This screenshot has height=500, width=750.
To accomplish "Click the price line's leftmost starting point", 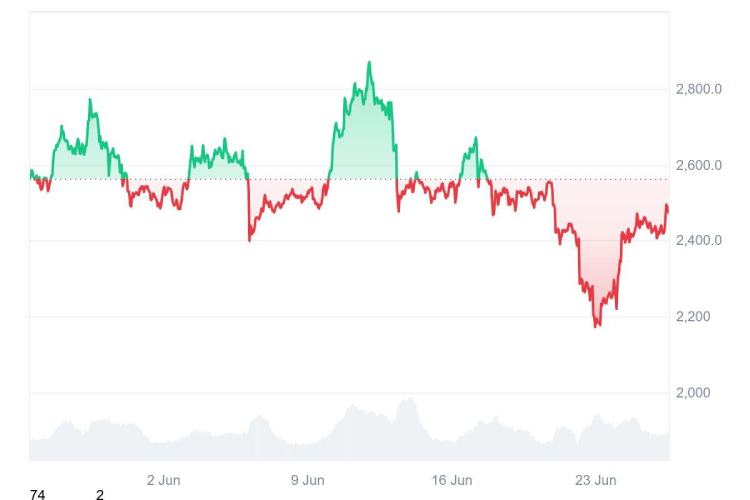I will pyautogui.click(x=31, y=171).
